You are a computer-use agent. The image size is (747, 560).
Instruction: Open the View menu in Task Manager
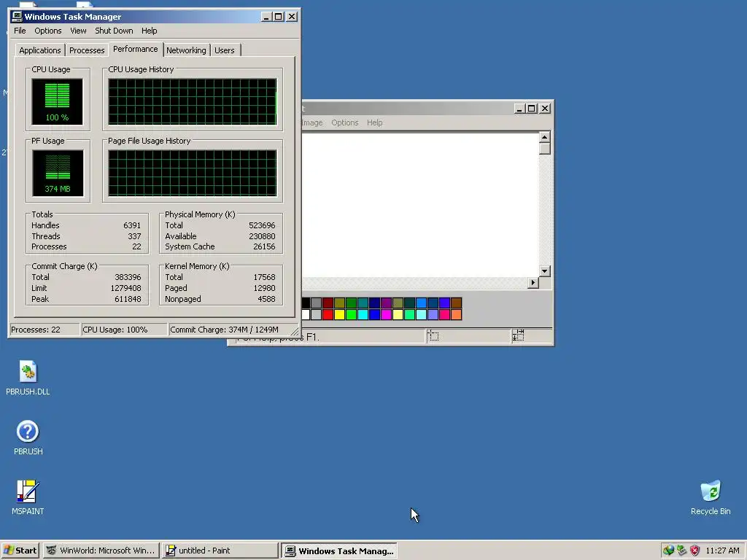coord(78,31)
